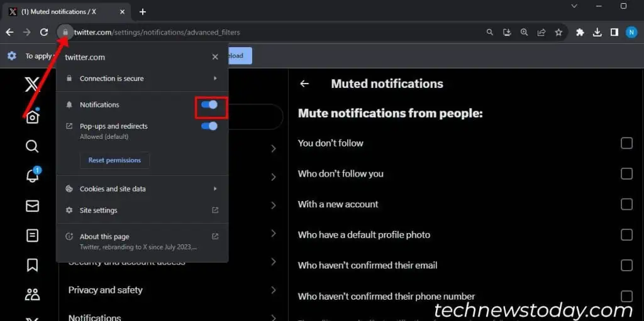
Task: Click the zoom magnifier icon in address bar
Action: (x=524, y=33)
